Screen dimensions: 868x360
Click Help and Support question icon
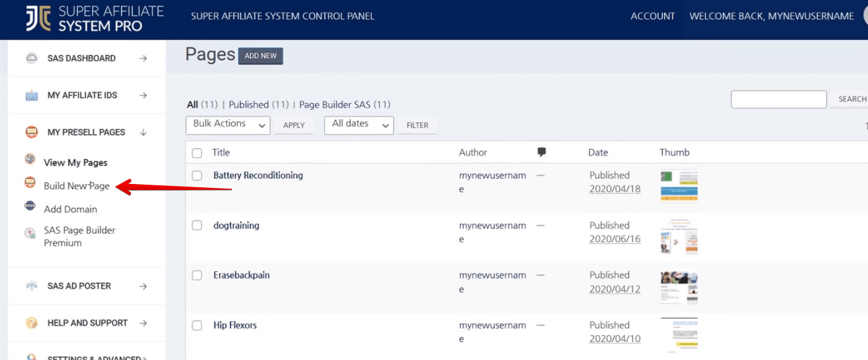pos(32,323)
